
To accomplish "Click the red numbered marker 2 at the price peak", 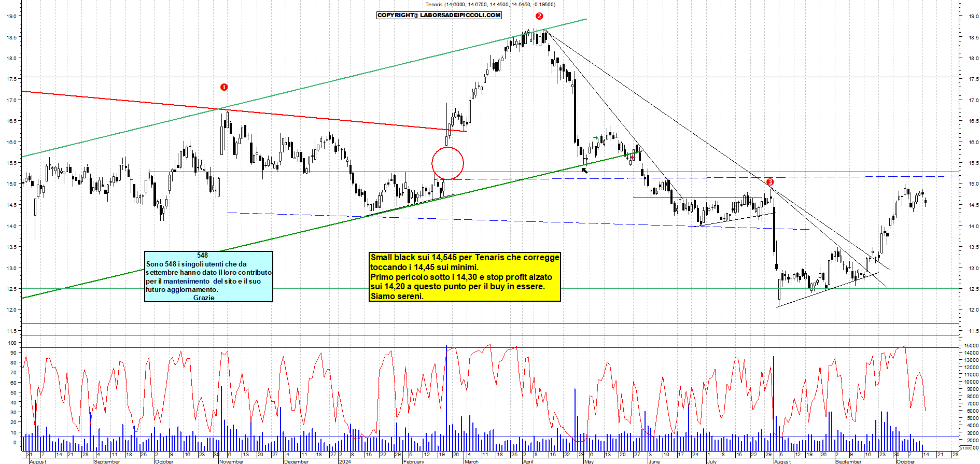I will pyautogui.click(x=539, y=16).
